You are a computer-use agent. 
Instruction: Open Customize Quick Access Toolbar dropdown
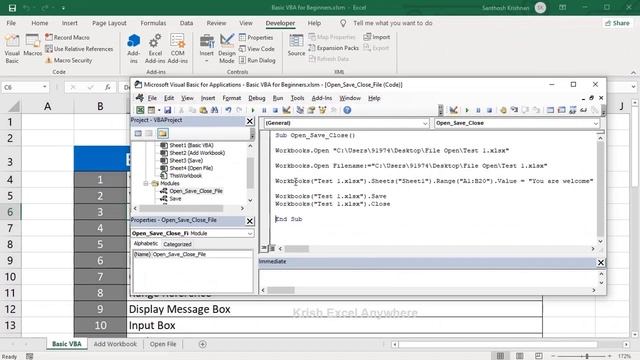pyautogui.click(x=63, y=8)
